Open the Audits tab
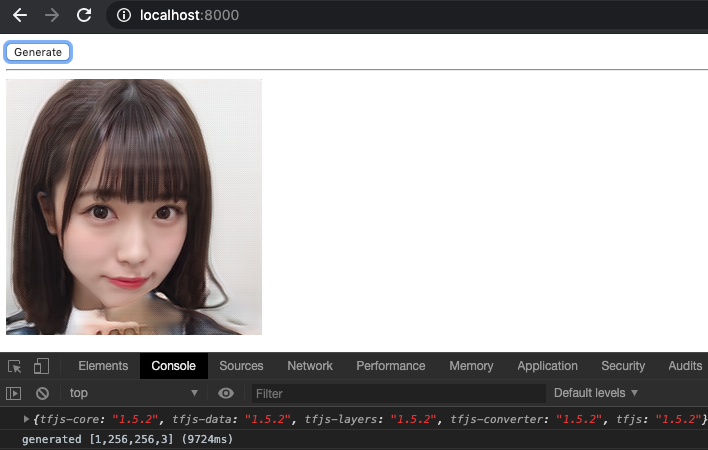This screenshot has height=450, width=708. pos(685,366)
